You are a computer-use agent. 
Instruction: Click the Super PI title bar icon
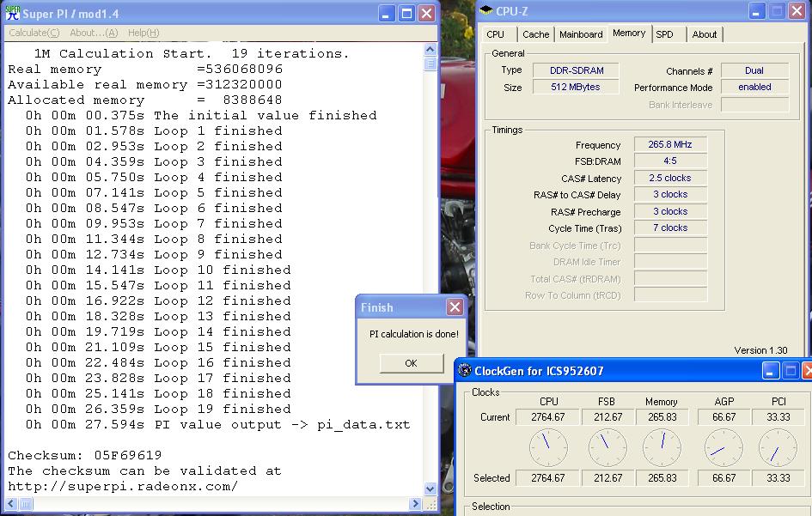(x=12, y=13)
